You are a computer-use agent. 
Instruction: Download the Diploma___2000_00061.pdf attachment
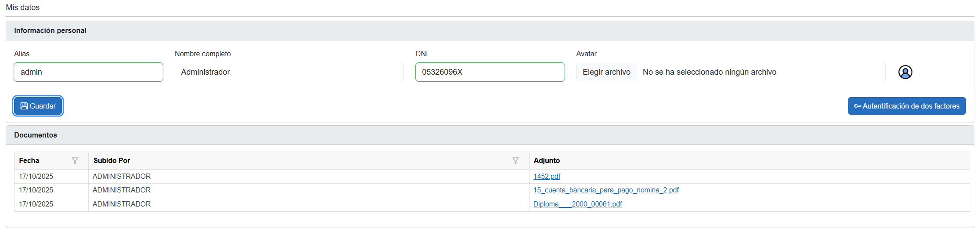tap(577, 204)
